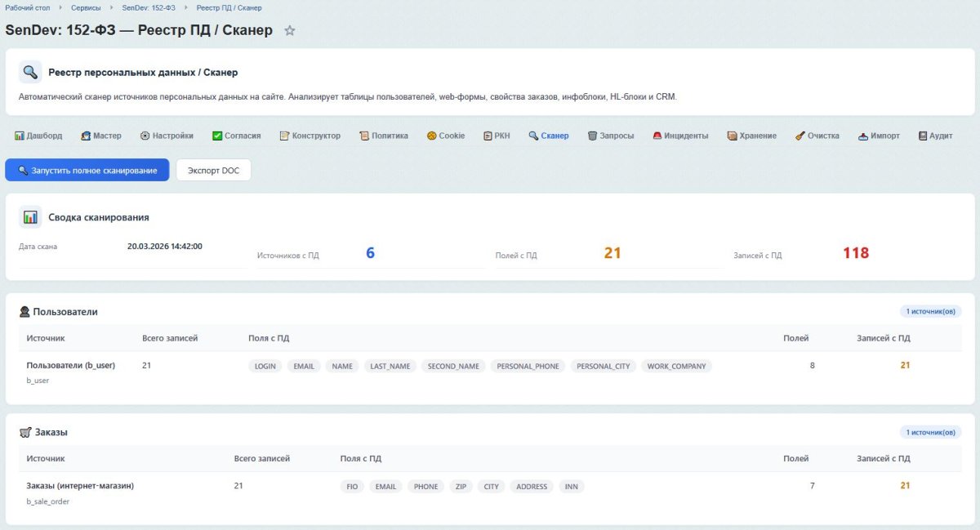Open the Импорт tab
Viewport: 980px width, 530px height.
tap(879, 136)
